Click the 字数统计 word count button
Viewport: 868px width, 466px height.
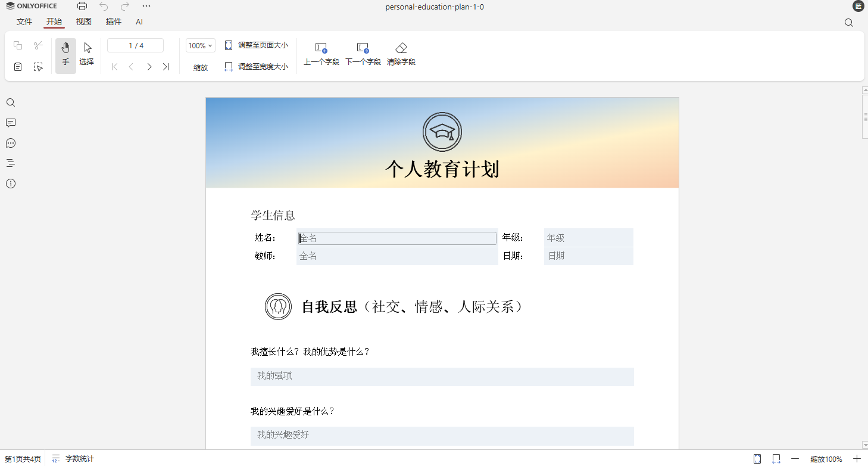coord(73,459)
